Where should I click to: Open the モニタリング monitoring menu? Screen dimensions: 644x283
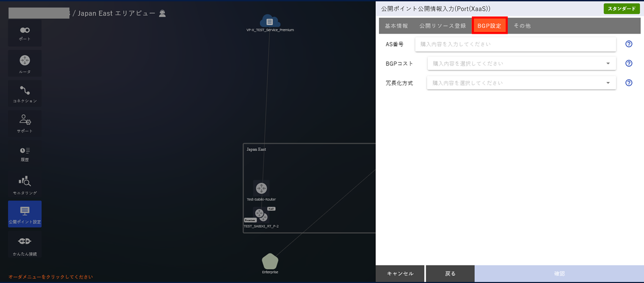point(25,184)
